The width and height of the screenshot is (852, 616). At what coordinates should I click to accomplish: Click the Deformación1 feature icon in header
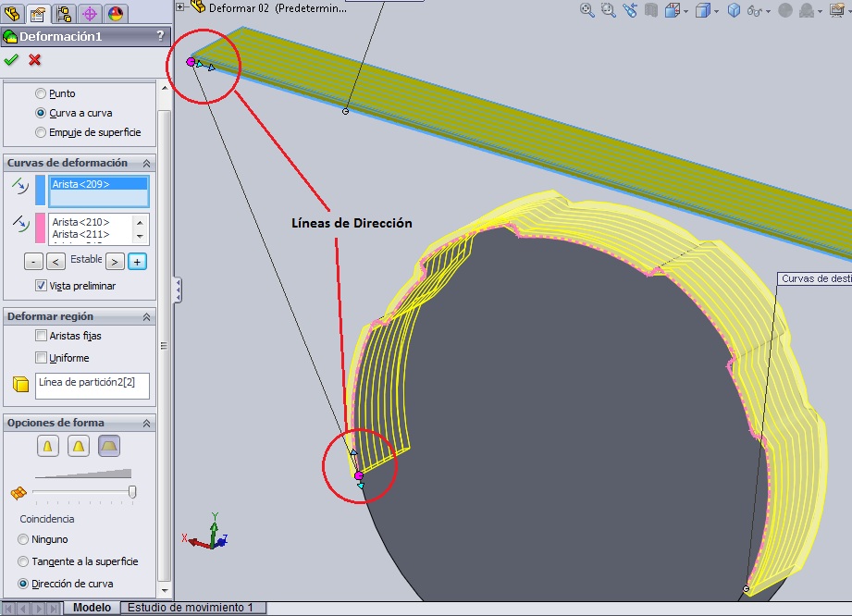(10, 36)
